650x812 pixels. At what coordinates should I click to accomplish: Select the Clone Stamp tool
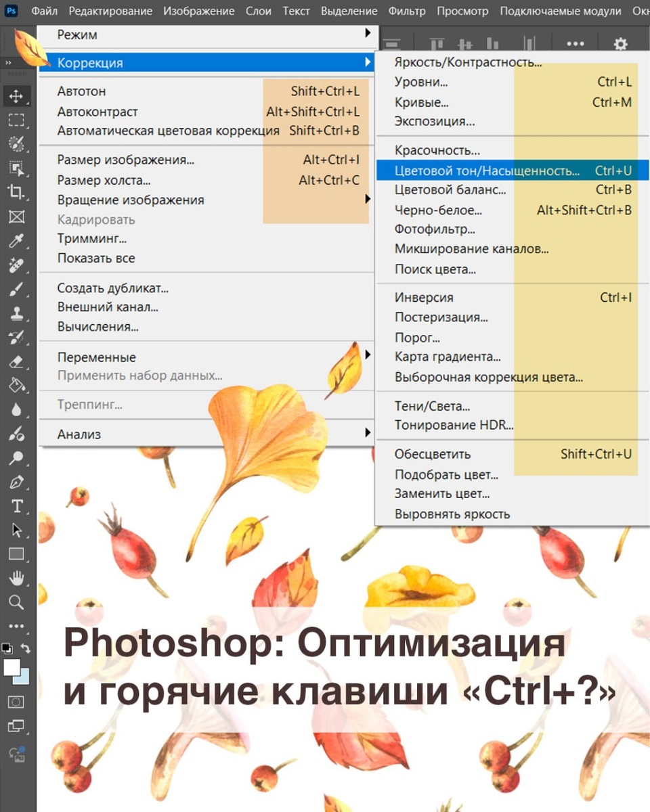16,313
